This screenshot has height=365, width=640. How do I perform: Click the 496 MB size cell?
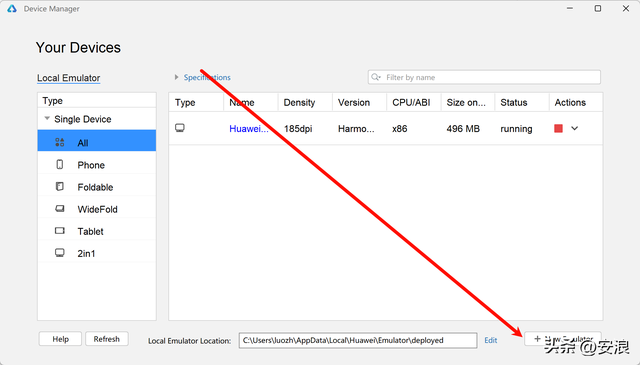click(x=463, y=129)
